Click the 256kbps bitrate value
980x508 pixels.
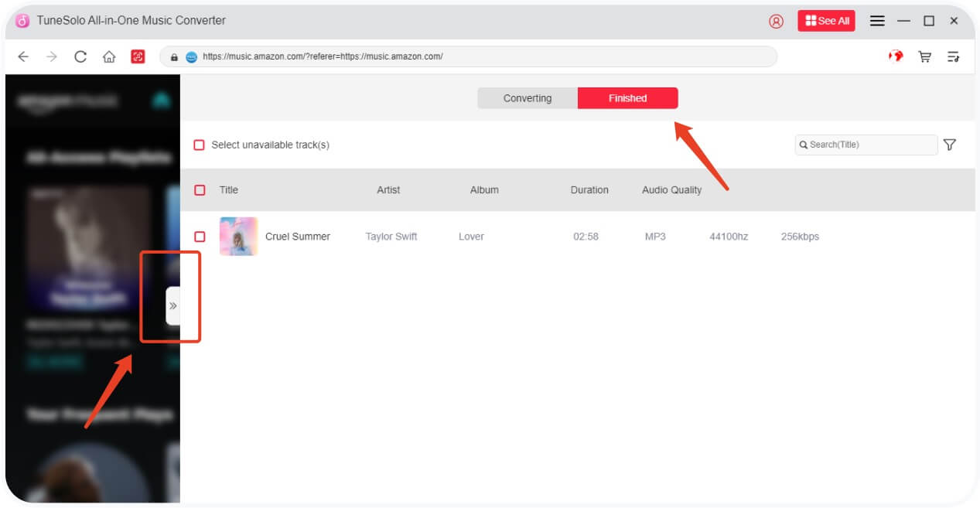800,237
